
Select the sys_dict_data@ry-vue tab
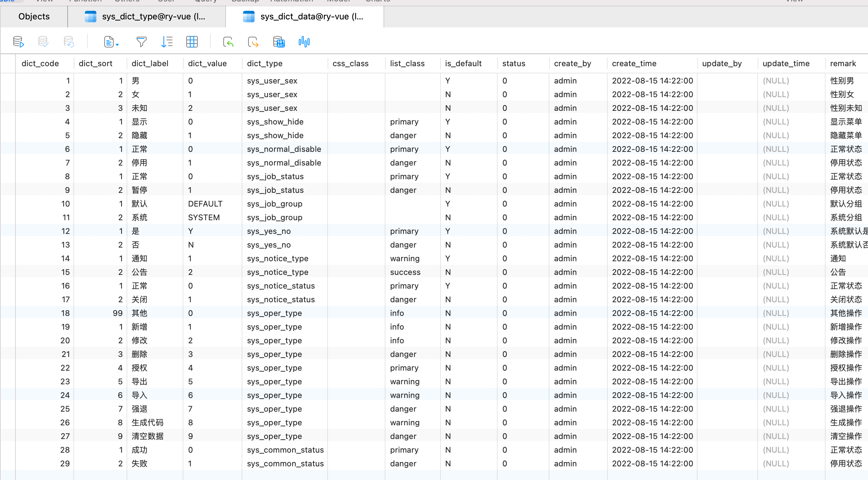coord(305,17)
